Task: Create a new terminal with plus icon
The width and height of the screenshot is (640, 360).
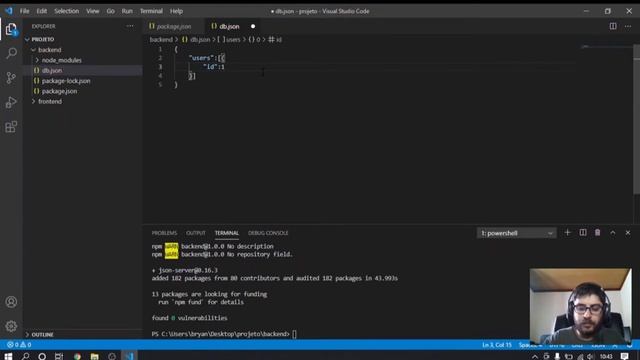Action: (x=567, y=233)
